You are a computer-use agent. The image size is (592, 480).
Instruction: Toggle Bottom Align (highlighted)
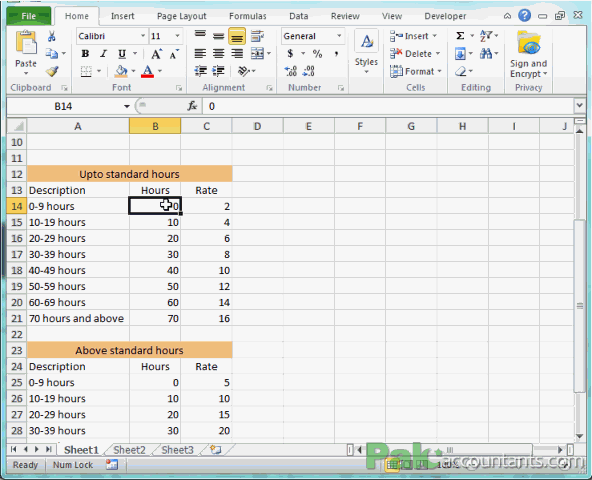(237, 36)
